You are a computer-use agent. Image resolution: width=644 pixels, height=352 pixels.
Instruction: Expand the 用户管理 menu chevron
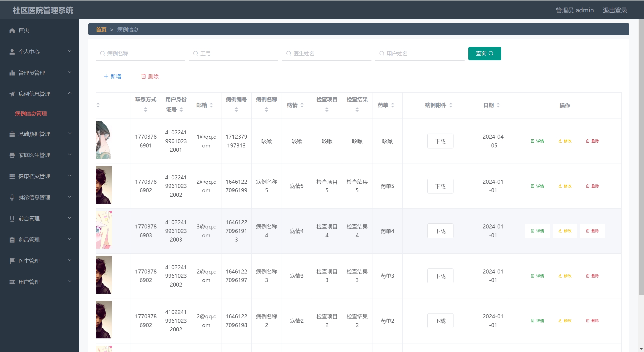(70, 281)
